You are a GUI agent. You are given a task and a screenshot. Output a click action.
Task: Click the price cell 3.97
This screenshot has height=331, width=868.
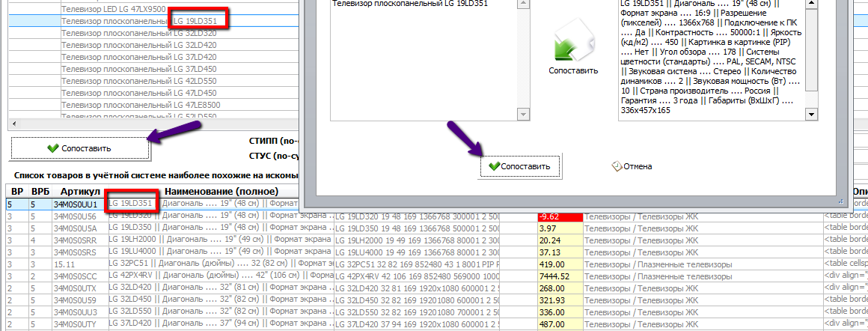tap(560, 228)
